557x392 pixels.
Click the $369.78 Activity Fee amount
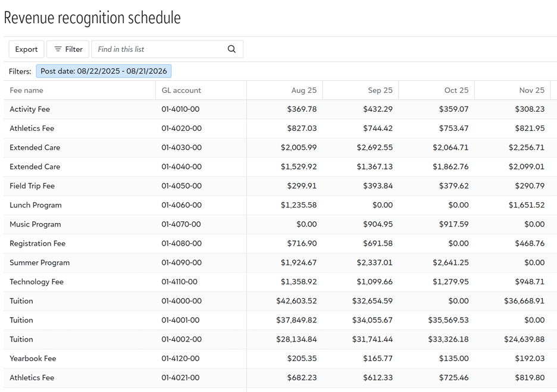click(302, 109)
